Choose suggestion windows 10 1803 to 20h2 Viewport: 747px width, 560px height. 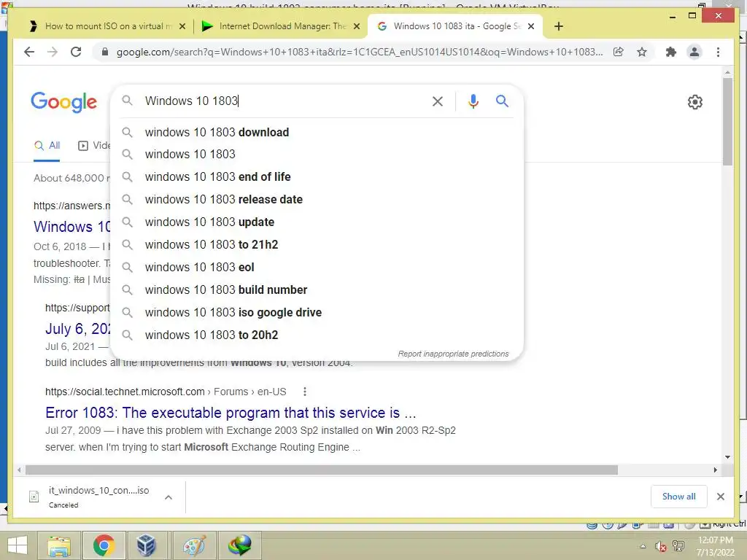click(x=317, y=335)
